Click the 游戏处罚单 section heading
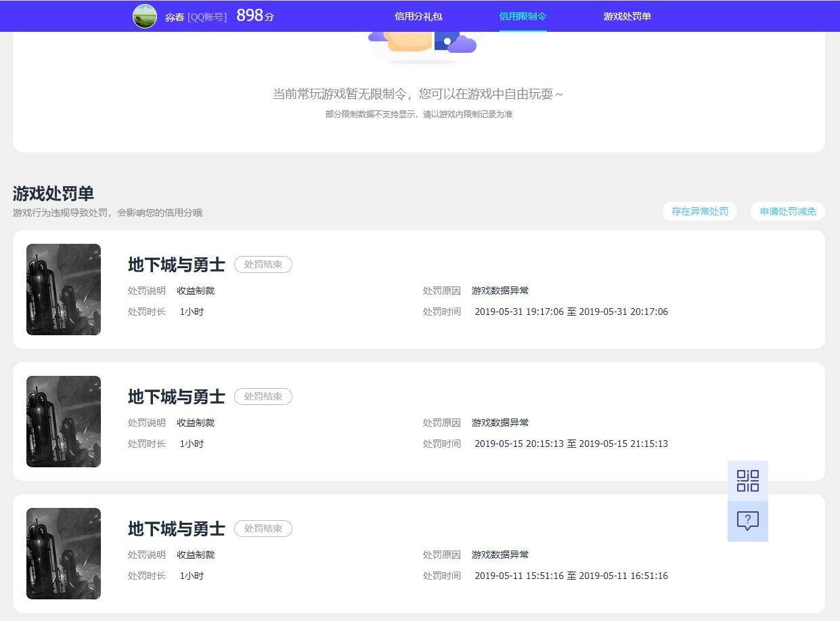The image size is (840, 621). click(x=53, y=194)
